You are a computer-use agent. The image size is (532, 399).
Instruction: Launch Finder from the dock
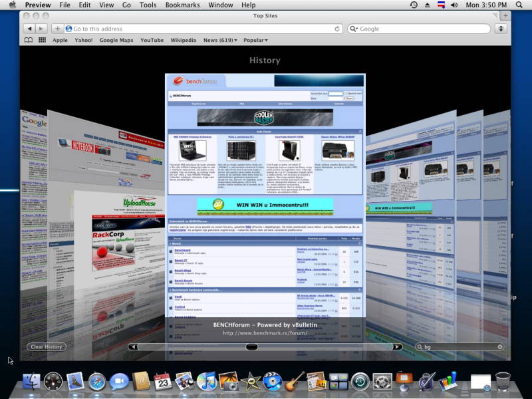point(31,381)
